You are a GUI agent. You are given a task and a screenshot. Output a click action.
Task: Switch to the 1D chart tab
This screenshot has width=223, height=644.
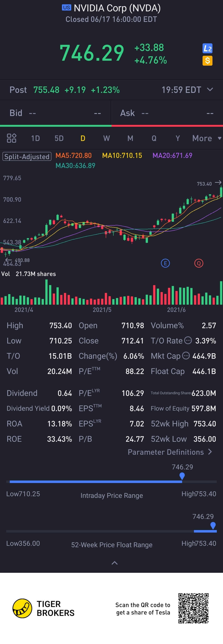point(36,138)
